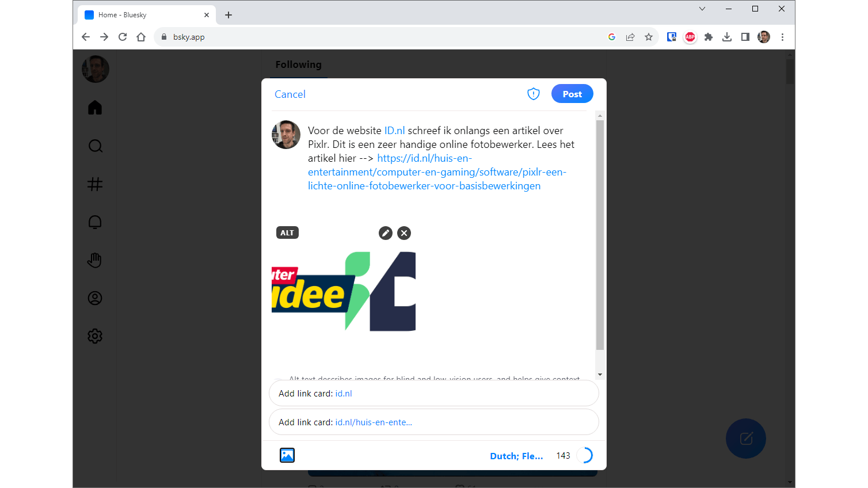Open the Home feed in sidebar

coord(95,108)
